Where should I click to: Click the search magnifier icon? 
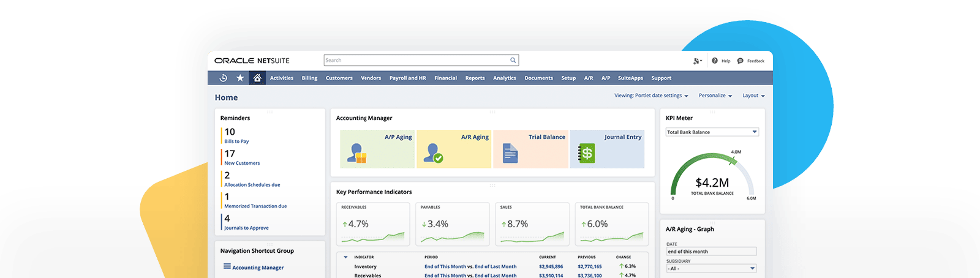(513, 60)
